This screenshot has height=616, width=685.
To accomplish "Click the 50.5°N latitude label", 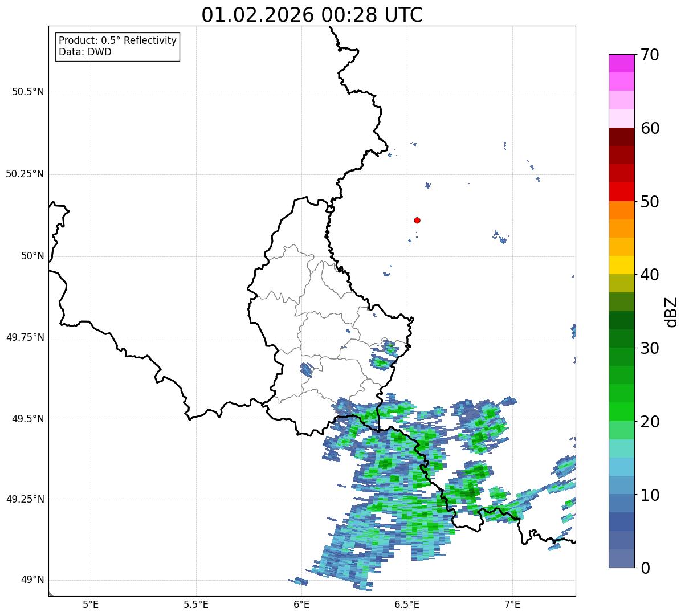I will [27, 92].
